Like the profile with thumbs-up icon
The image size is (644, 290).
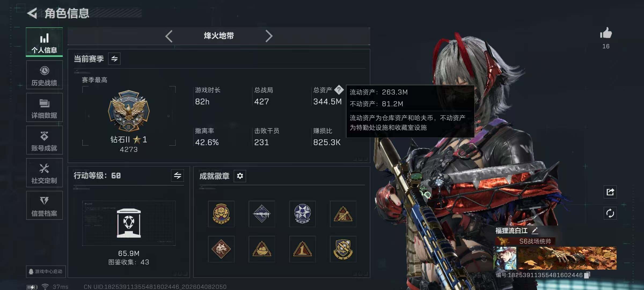[606, 33]
